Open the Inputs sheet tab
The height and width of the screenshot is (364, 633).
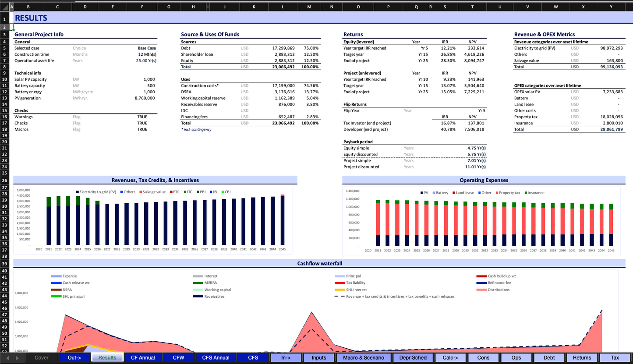(318, 357)
